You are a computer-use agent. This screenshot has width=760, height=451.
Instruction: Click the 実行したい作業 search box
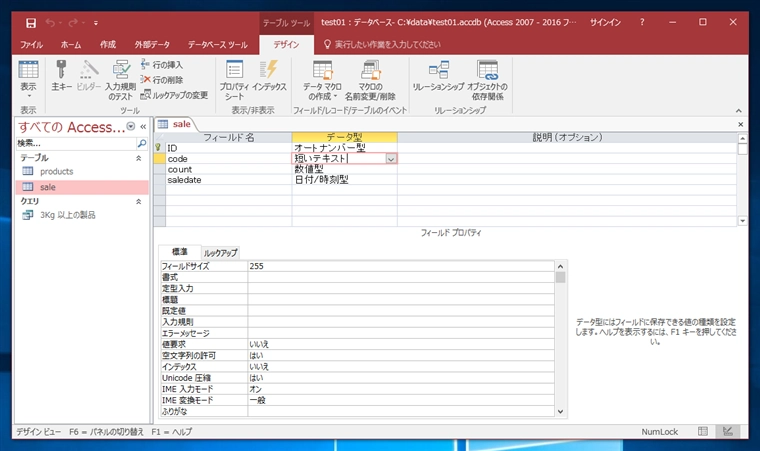[x=388, y=45]
